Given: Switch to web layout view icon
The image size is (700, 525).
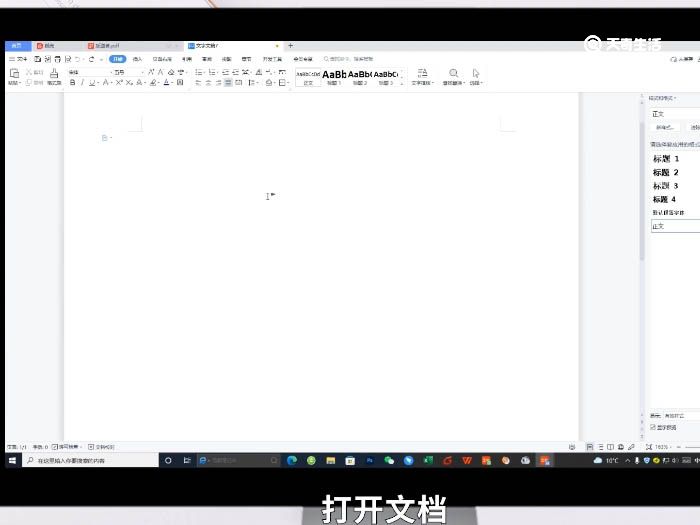Looking at the screenshot, I should pyautogui.click(x=621, y=447).
